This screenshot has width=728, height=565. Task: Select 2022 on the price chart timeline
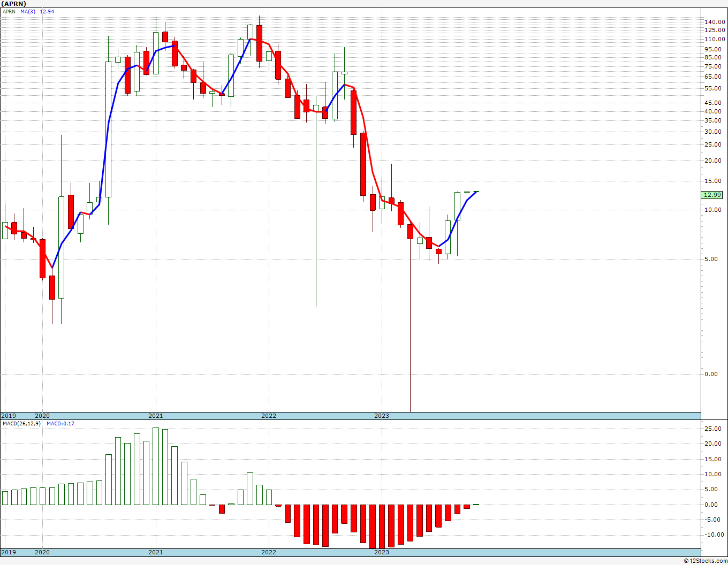269,416
